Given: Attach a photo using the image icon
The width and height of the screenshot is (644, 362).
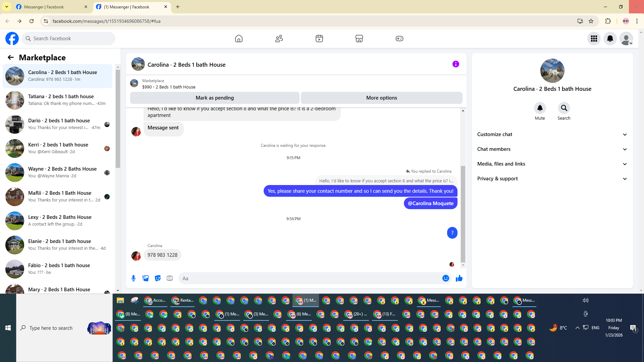Looking at the screenshot, I should pos(146,278).
